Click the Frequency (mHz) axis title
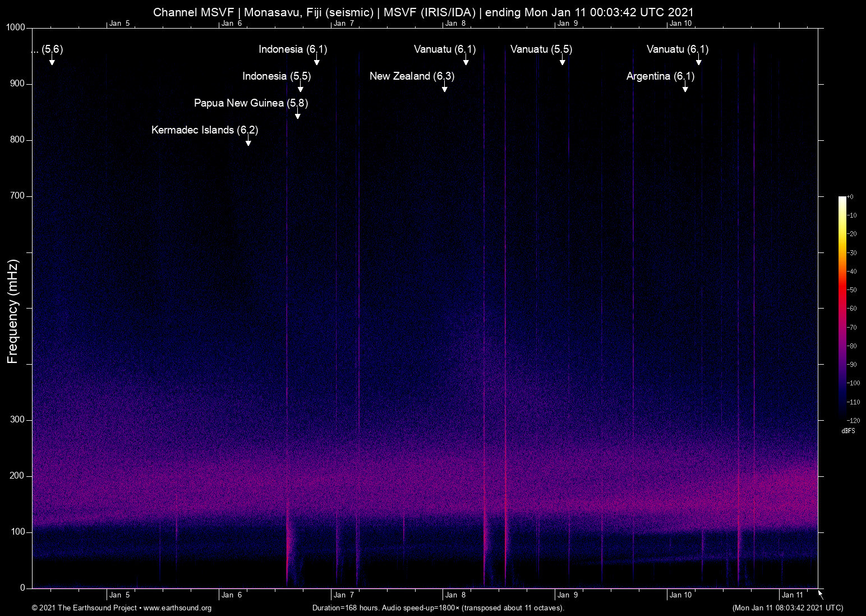Viewport: 866px width, 616px height. click(13, 311)
